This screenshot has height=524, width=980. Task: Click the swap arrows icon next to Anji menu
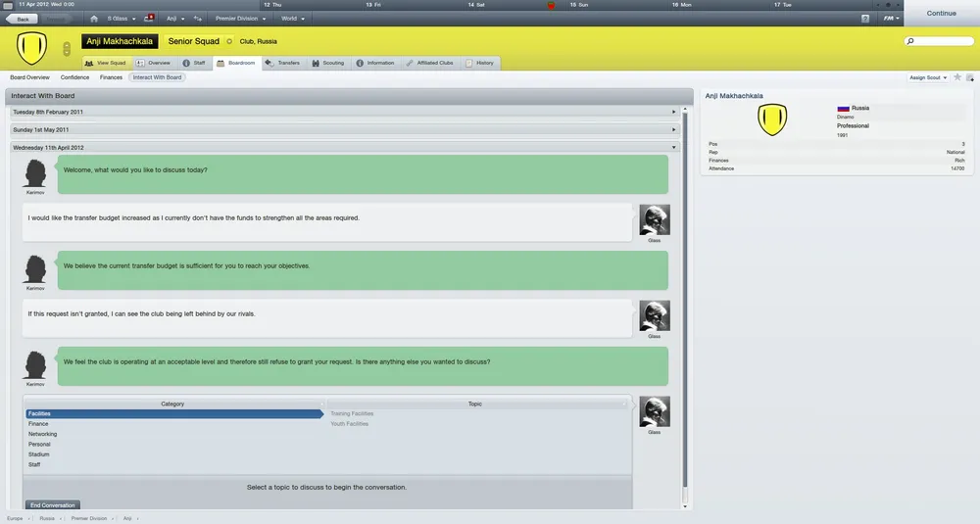coord(198,19)
